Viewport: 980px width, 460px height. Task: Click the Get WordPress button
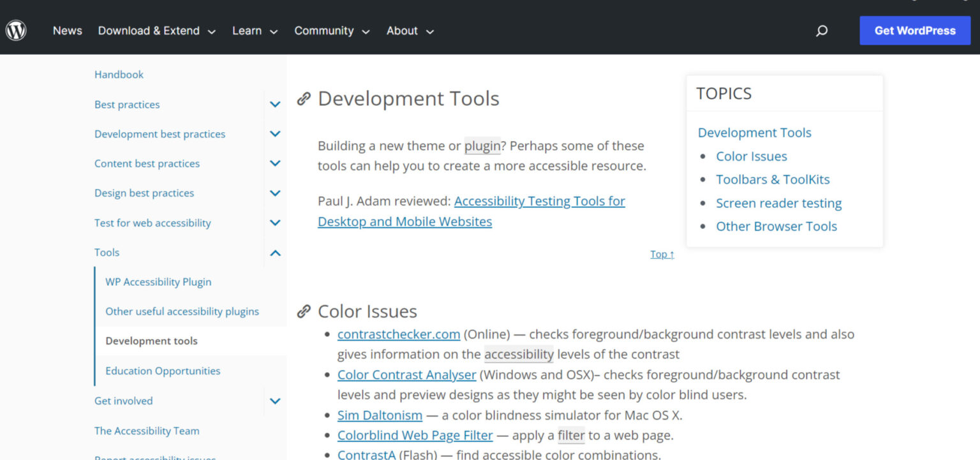914,30
